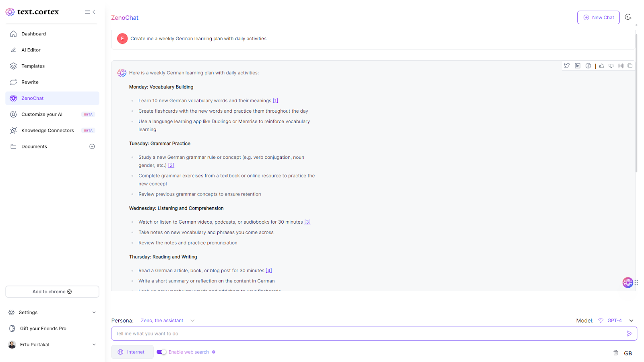Select ZenoChat in the sidebar
Image resolution: width=644 pixels, height=362 pixels.
click(x=52, y=98)
